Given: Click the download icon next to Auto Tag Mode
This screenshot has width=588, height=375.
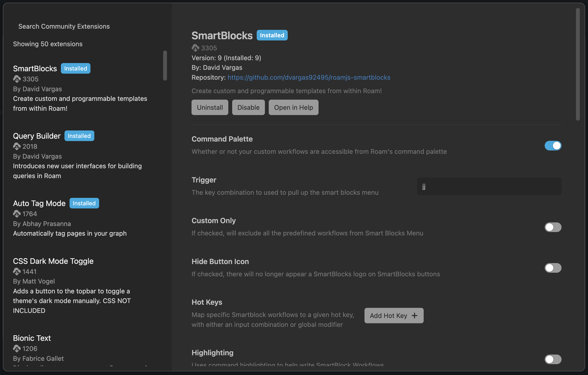Looking at the screenshot, I should coord(17,213).
